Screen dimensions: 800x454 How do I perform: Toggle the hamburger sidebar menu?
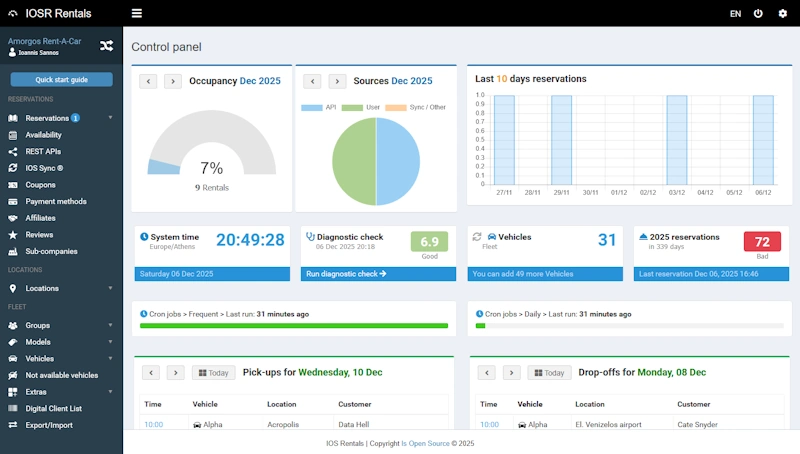(x=136, y=14)
